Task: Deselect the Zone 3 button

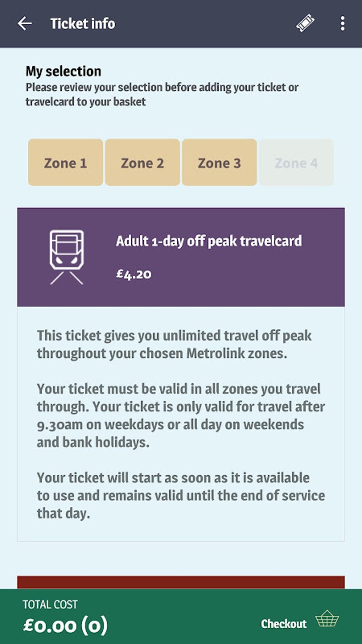Action: [219, 163]
